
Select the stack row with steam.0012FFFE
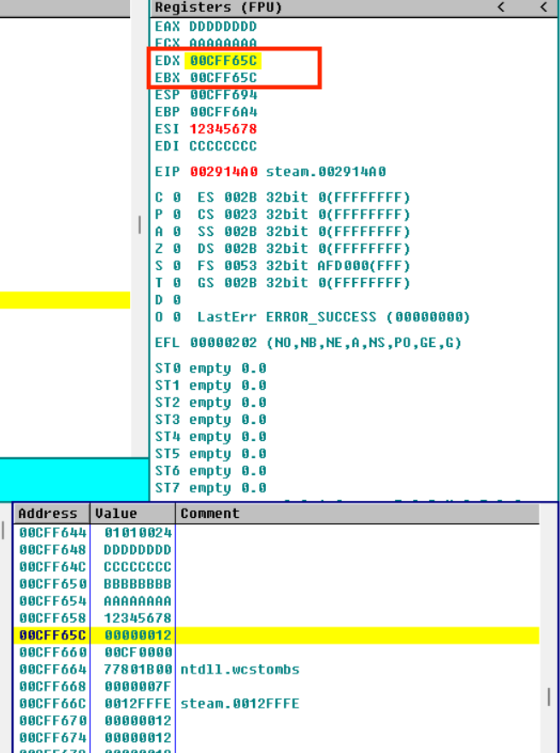239,703
